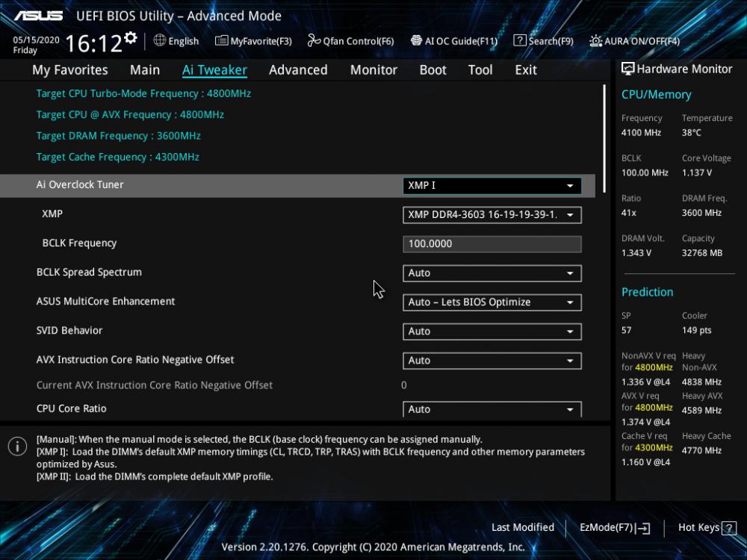
Task: Expand the SVID Behavior dropdown
Action: 492,332
